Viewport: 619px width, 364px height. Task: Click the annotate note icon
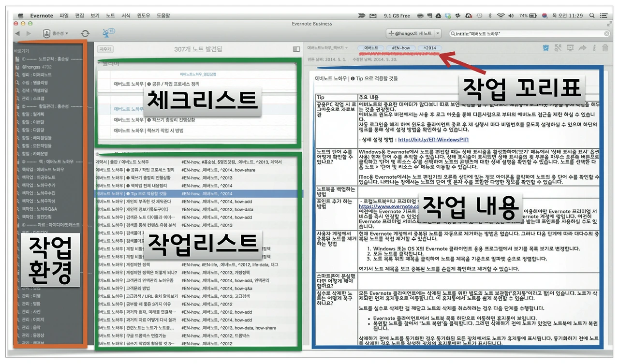pyautogui.click(x=558, y=48)
